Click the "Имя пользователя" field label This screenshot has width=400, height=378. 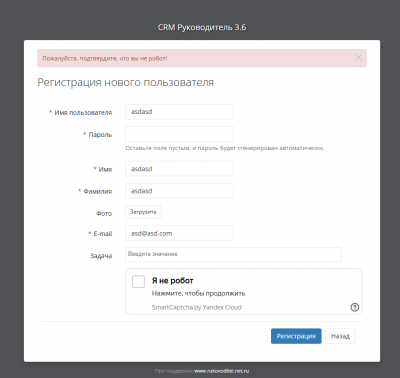click(83, 113)
